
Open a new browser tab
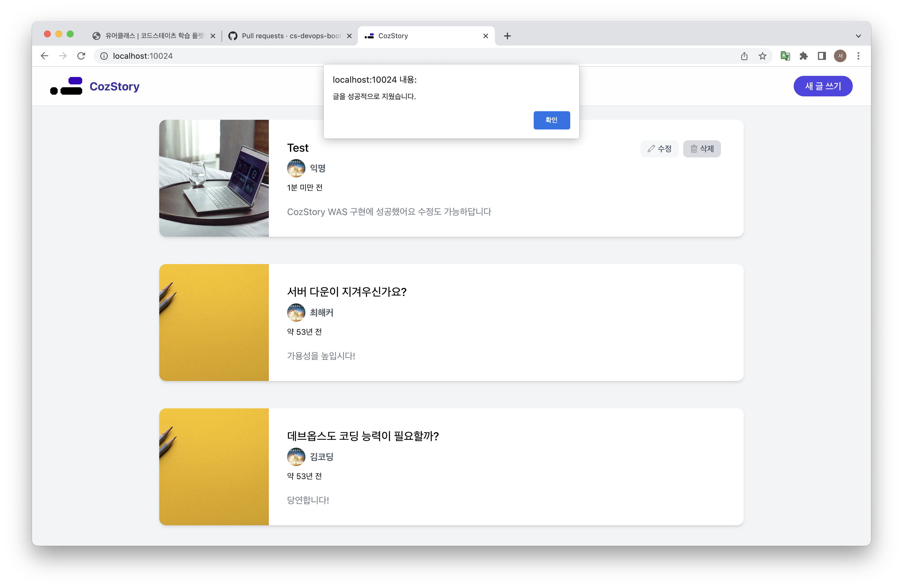pos(507,36)
